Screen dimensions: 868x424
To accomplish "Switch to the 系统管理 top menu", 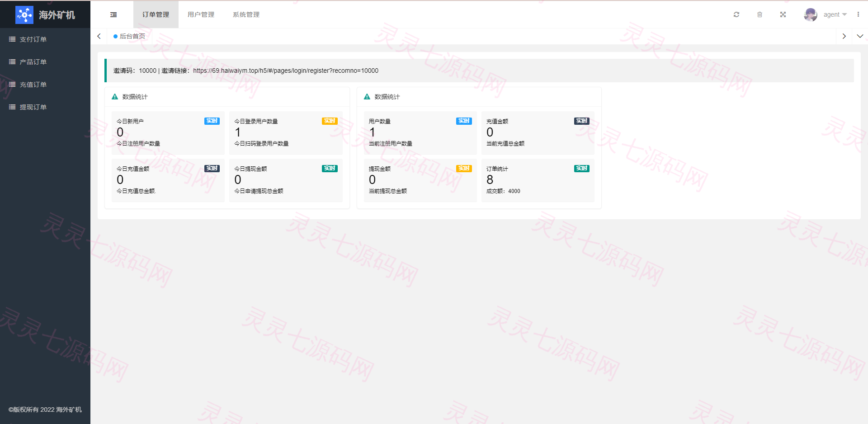I will 246,14.
